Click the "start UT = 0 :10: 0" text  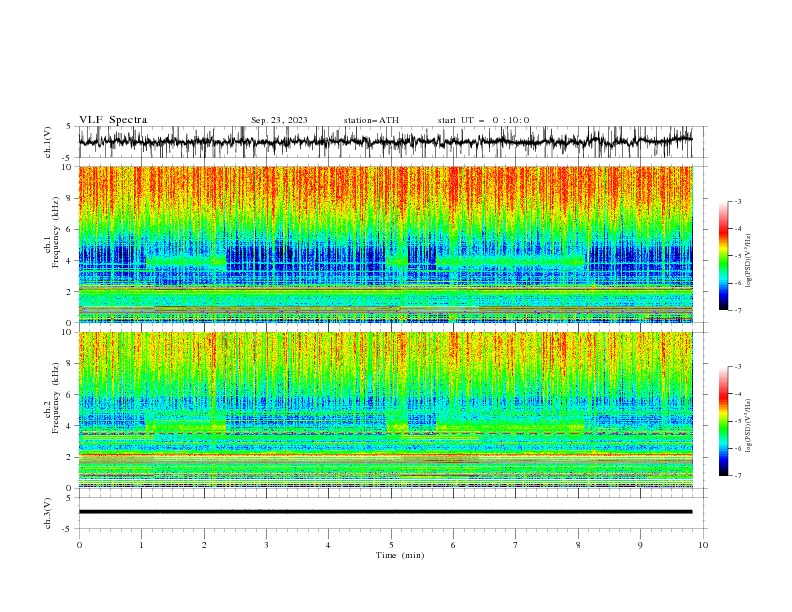(x=483, y=120)
